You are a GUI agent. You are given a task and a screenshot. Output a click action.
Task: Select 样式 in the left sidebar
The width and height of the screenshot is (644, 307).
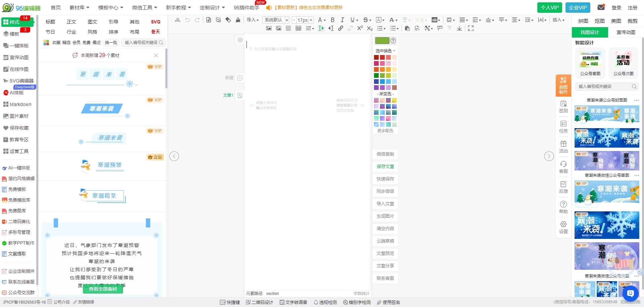[17, 22]
